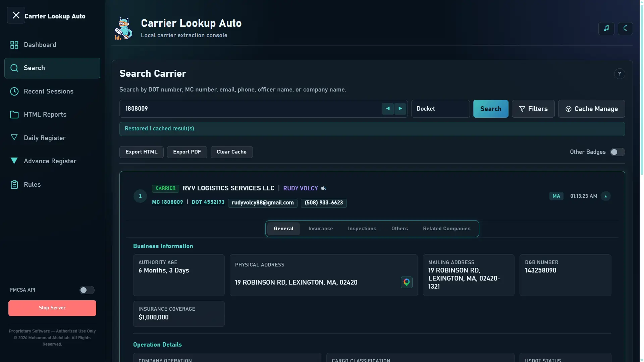Click the rudyvolcy88@gmail.com email chip
The image size is (644, 362).
click(263, 203)
